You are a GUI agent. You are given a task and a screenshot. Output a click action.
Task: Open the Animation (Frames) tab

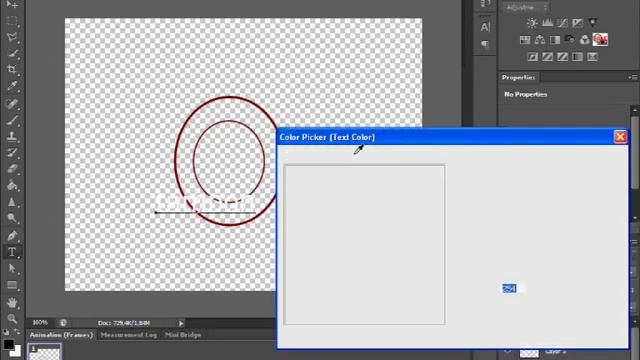[61, 335]
